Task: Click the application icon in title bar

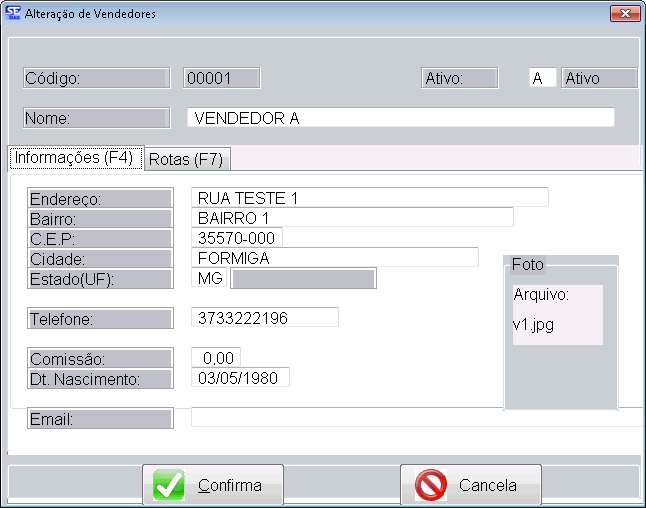Action: click(x=12, y=13)
